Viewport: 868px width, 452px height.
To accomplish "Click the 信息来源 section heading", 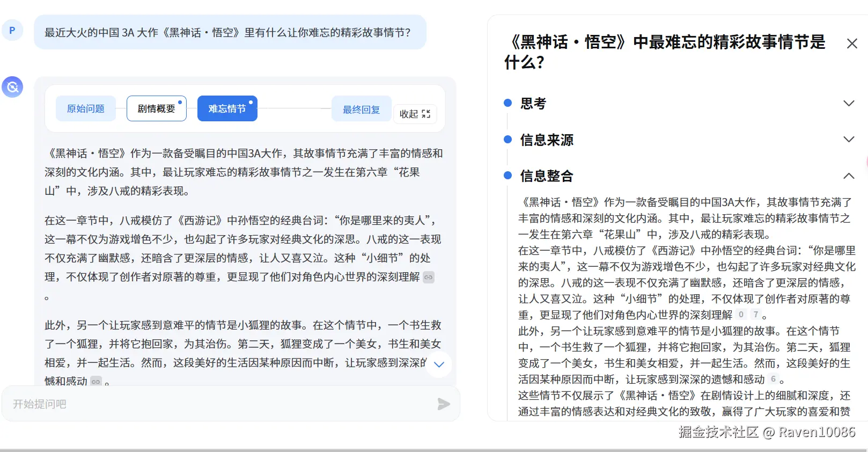I will coord(547,140).
